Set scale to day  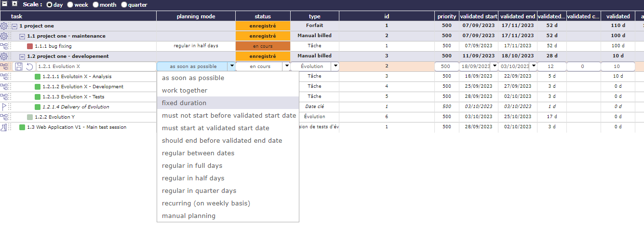tap(49, 5)
